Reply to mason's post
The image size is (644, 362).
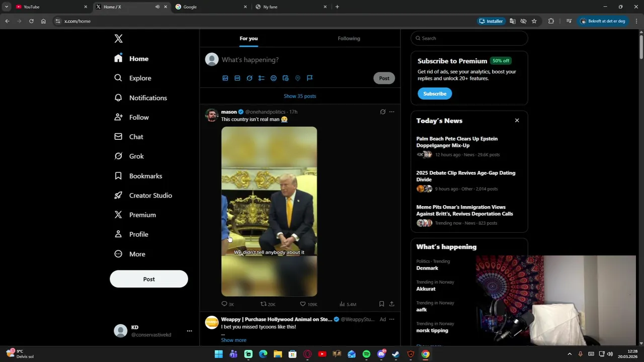[x=228, y=304]
